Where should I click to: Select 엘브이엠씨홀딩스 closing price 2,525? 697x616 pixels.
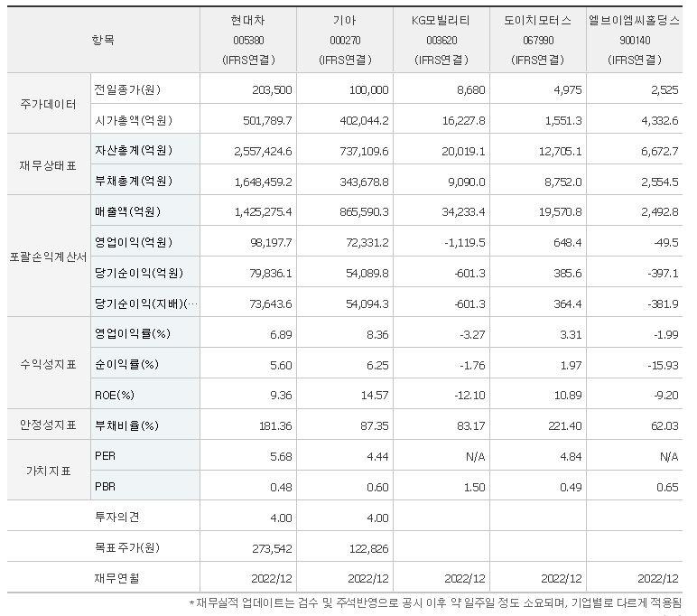(x=664, y=90)
